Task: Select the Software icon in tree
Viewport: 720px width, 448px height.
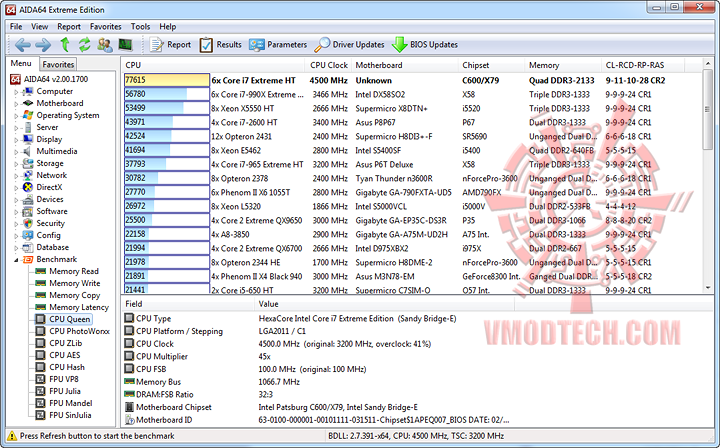Action: 28,211
